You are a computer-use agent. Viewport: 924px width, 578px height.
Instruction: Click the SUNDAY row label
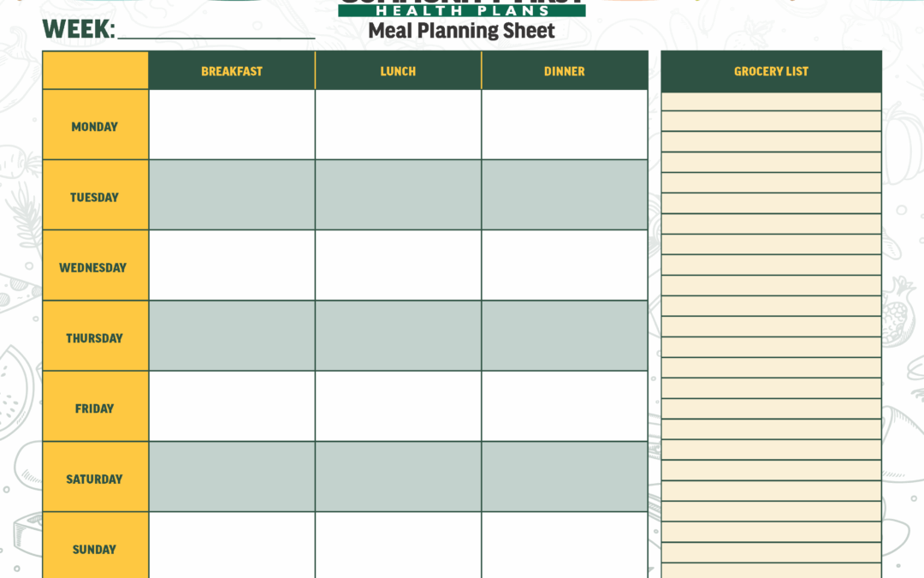tap(95, 549)
